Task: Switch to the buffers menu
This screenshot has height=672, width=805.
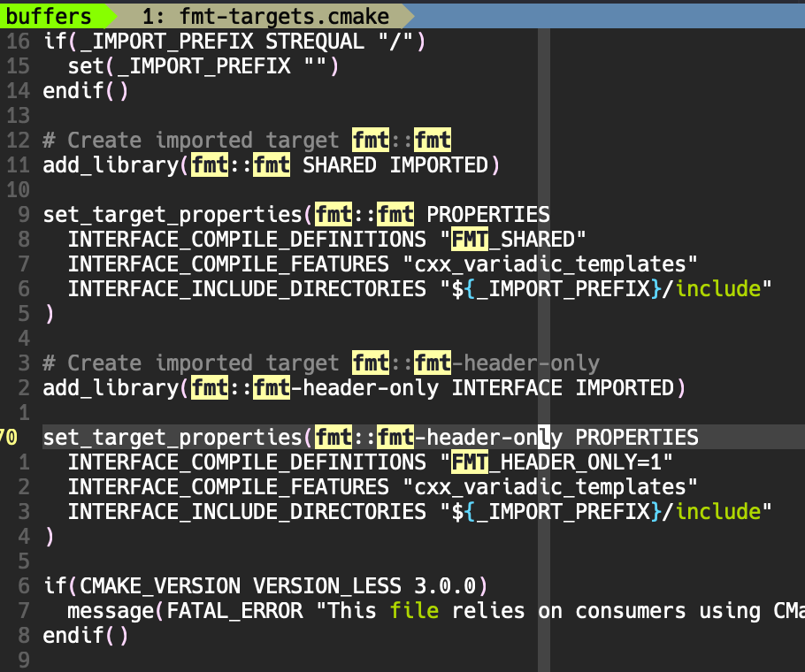Action: [49, 15]
